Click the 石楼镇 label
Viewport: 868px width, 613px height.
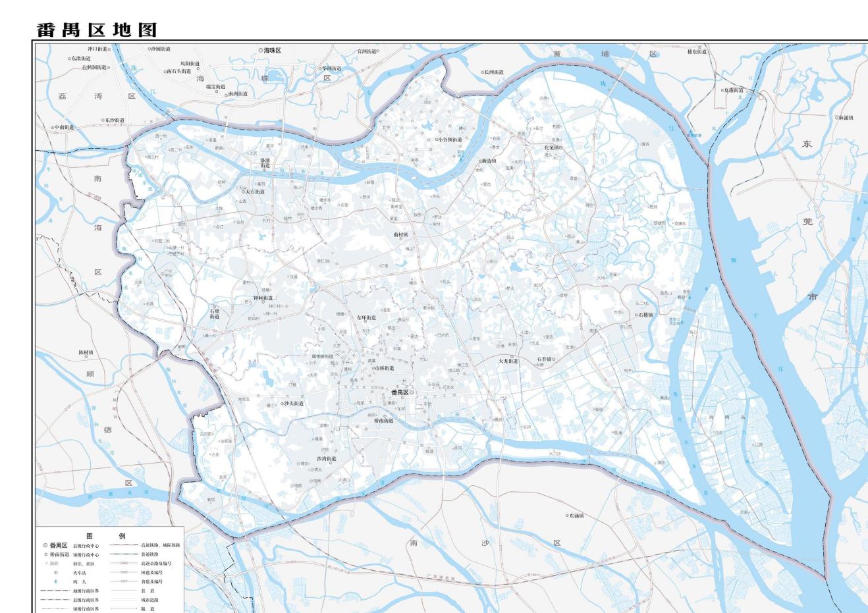click(646, 315)
